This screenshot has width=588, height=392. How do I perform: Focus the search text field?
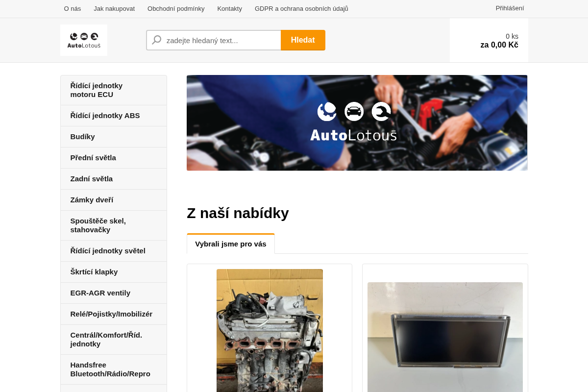click(214, 40)
